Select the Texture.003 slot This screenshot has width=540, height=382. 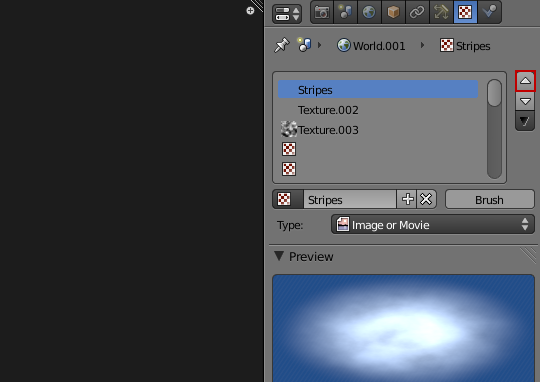378,130
